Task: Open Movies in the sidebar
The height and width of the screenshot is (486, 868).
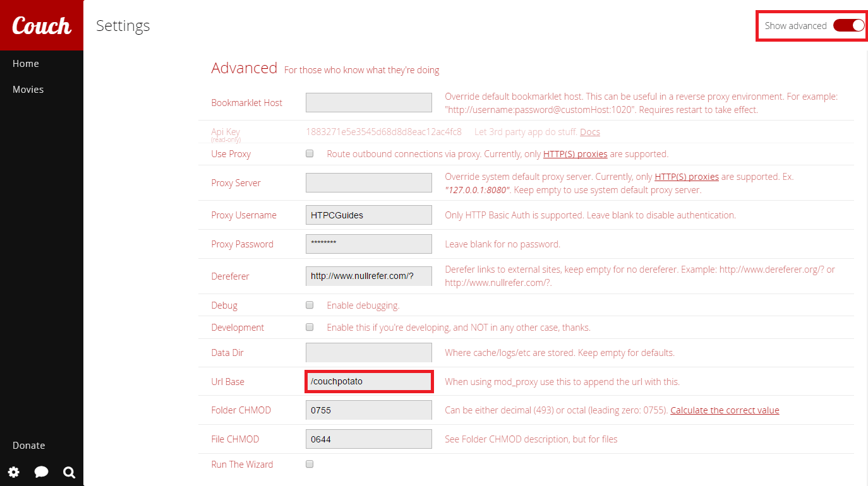Action: pyautogui.click(x=28, y=90)
